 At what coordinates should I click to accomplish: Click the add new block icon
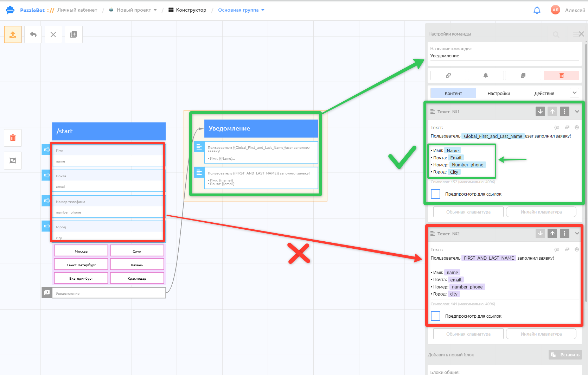point(74,34)
